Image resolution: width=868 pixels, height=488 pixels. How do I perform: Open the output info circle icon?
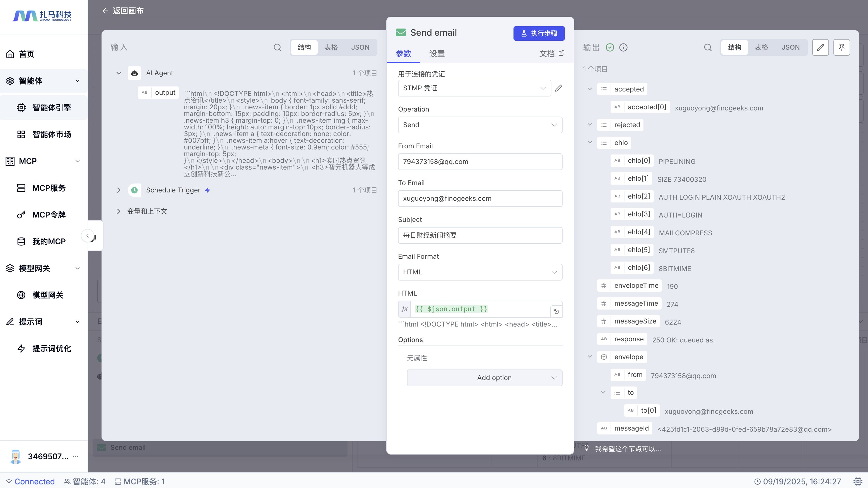[x=623, y=47]
